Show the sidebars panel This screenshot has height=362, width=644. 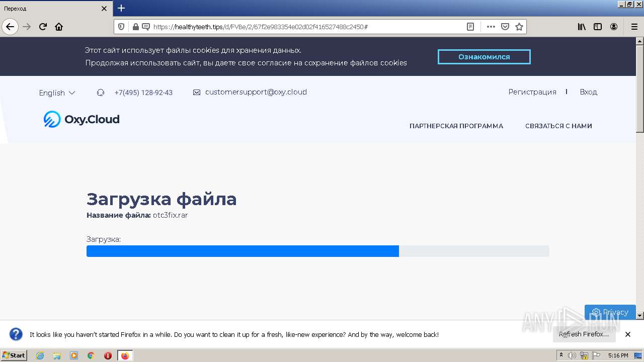pos(598,27)
